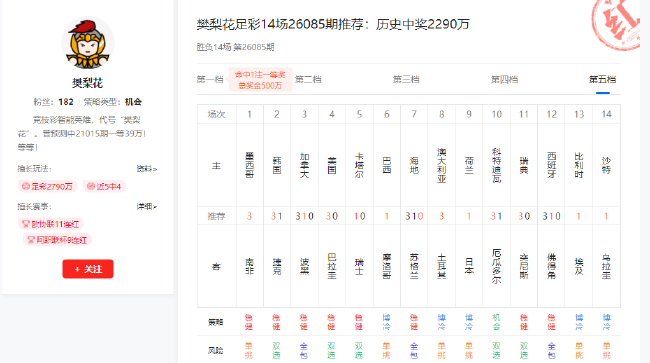Click home team 科特迪瓦 in match 10
The width and height of the screenshot is (650, 363).
(x=497, y=165)
